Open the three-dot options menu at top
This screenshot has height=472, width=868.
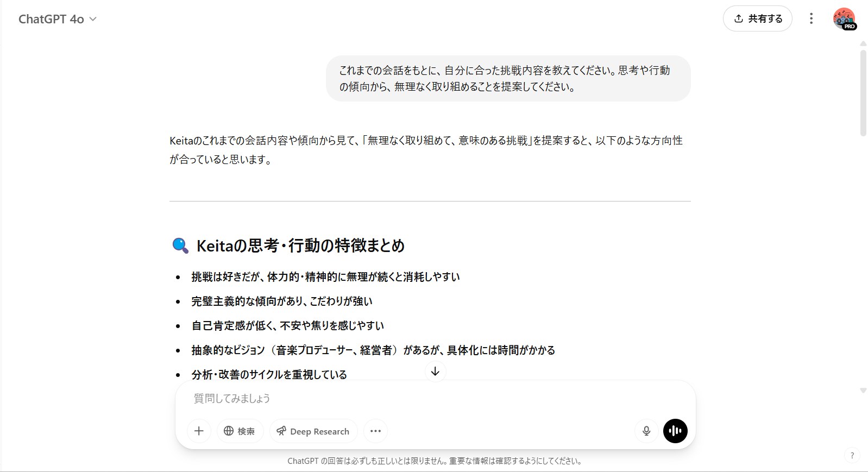811,18
